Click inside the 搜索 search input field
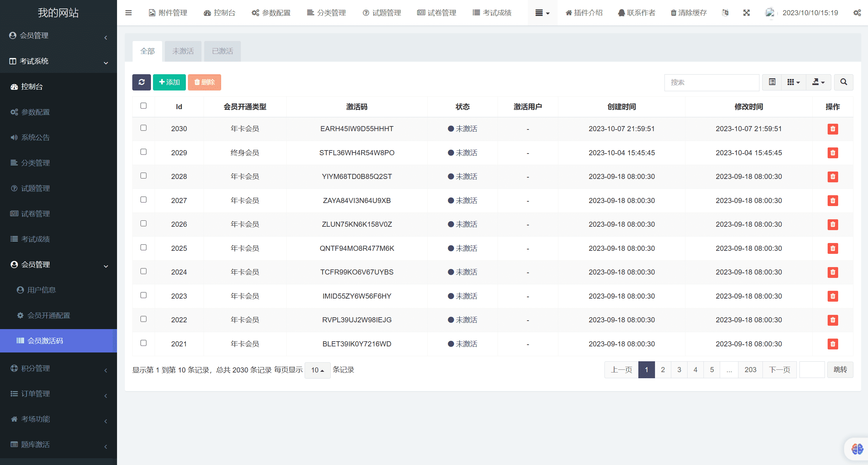Viewport: 868px width, 465px height. (x=711, y=82)
